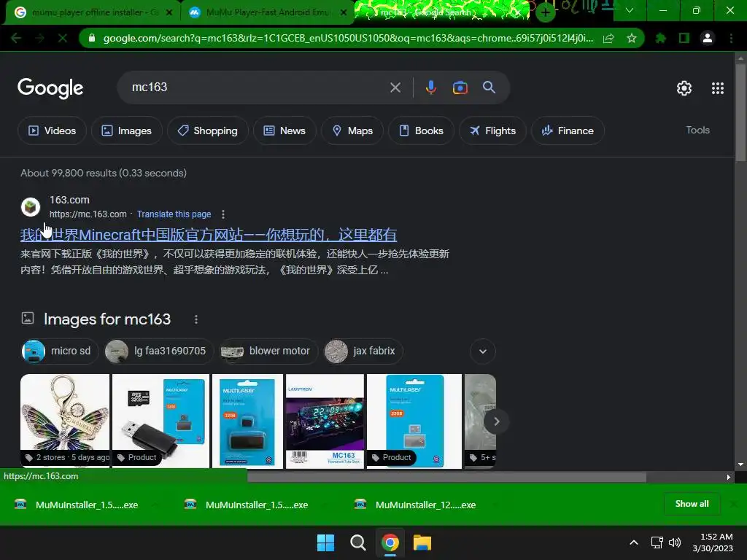Image resolution: width=747 pixels, height=560 pixels.
Task: Filter results by Images
Action: 127,131
